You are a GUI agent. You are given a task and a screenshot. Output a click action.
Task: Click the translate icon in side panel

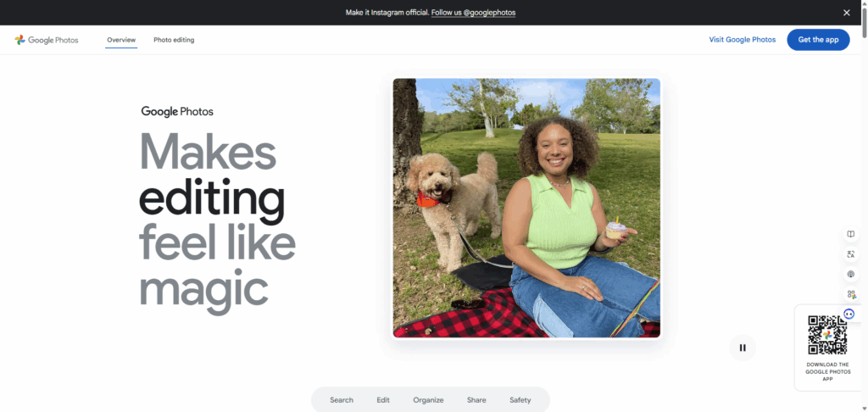click(851, 254)
